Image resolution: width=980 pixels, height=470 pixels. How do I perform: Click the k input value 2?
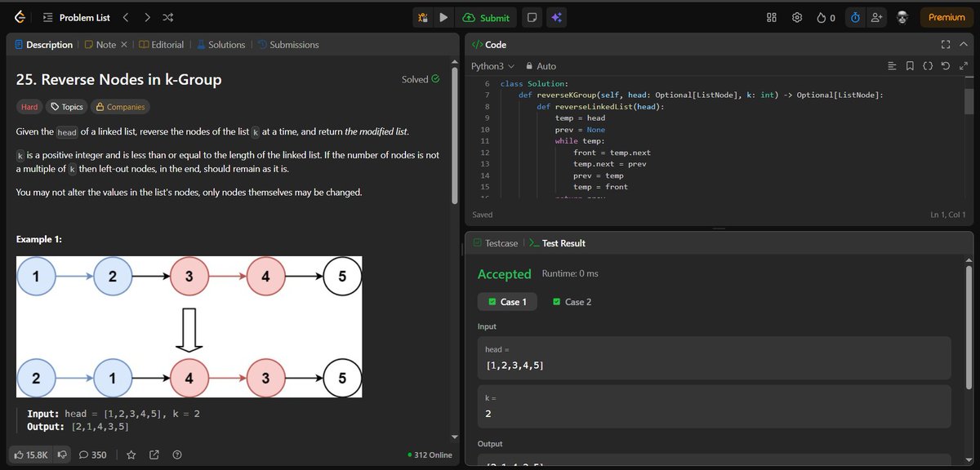[488, 414]
